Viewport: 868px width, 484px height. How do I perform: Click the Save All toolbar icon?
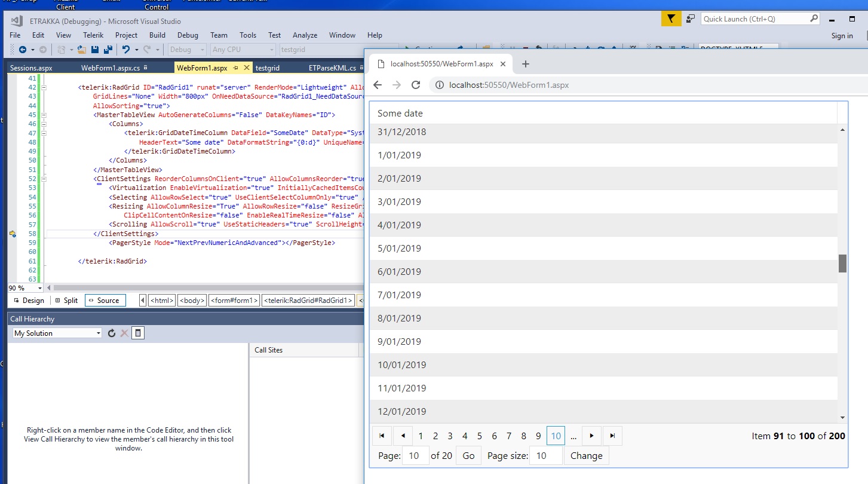(x=108, y=50)
